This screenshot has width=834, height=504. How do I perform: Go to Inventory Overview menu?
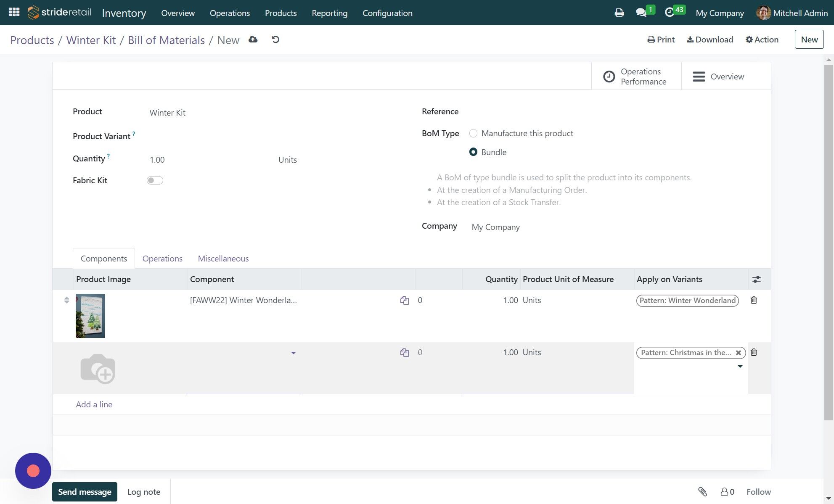click(x=178, y=13)
